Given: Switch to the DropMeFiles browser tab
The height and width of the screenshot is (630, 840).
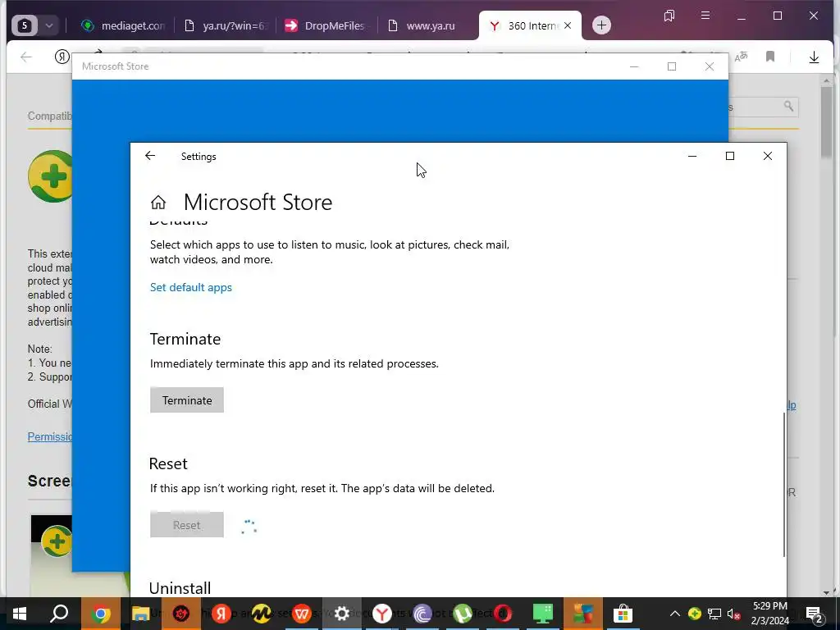Looking at the screenshot, I should [x=326, y=25].
